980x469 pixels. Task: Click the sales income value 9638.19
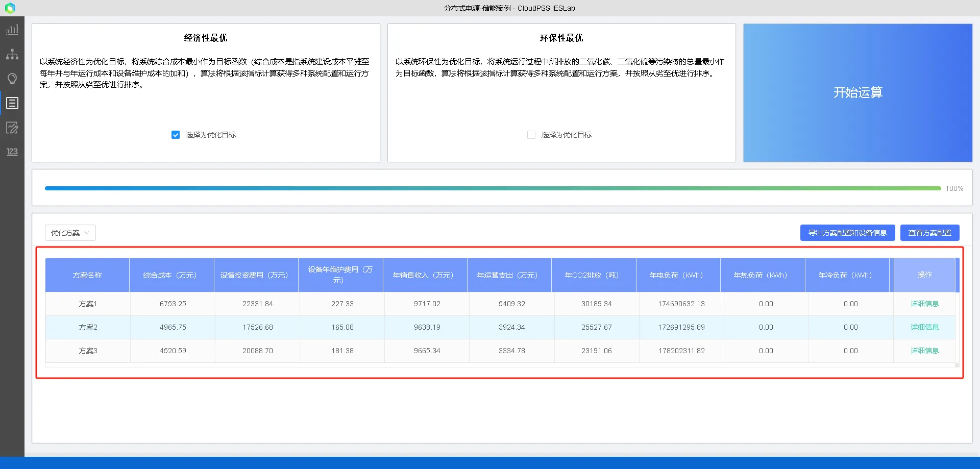pos(427,327)
